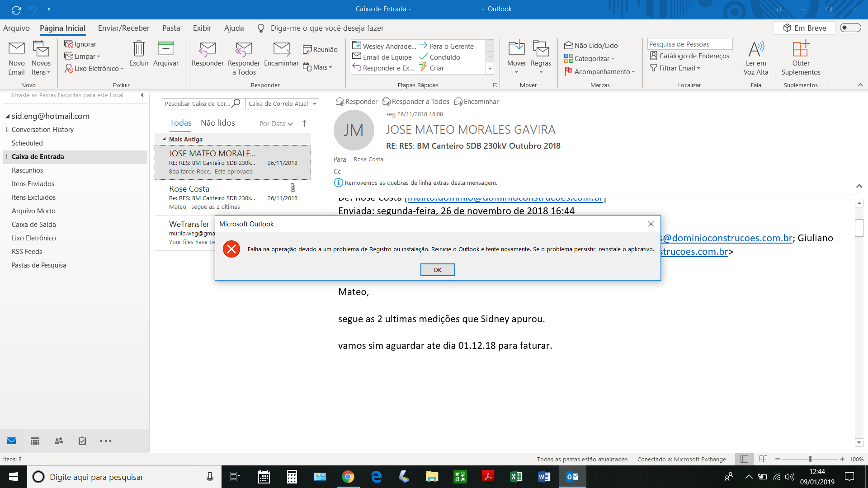Select Responder e Excluir quick step
868x488 pixels.
(383, 68)
